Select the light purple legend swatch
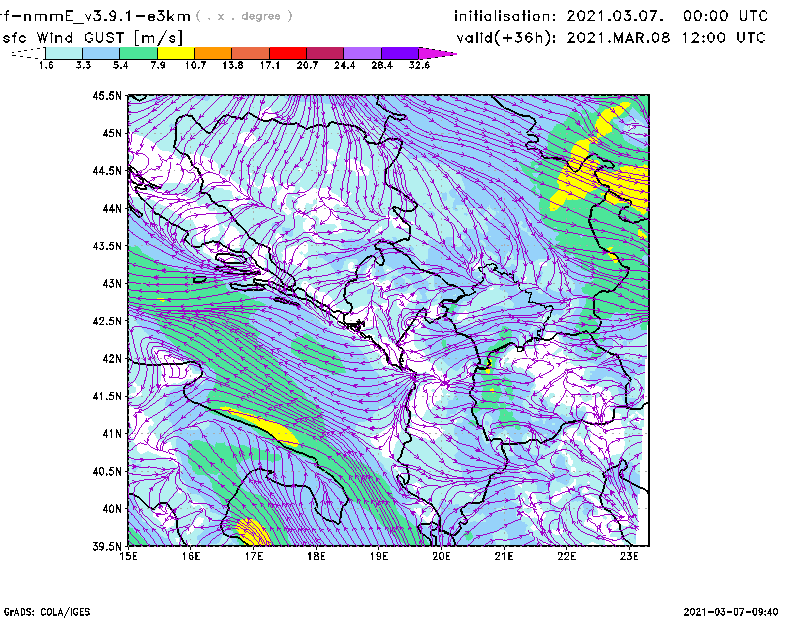Viewport: 800px width, 618px height. pos(362,53)
